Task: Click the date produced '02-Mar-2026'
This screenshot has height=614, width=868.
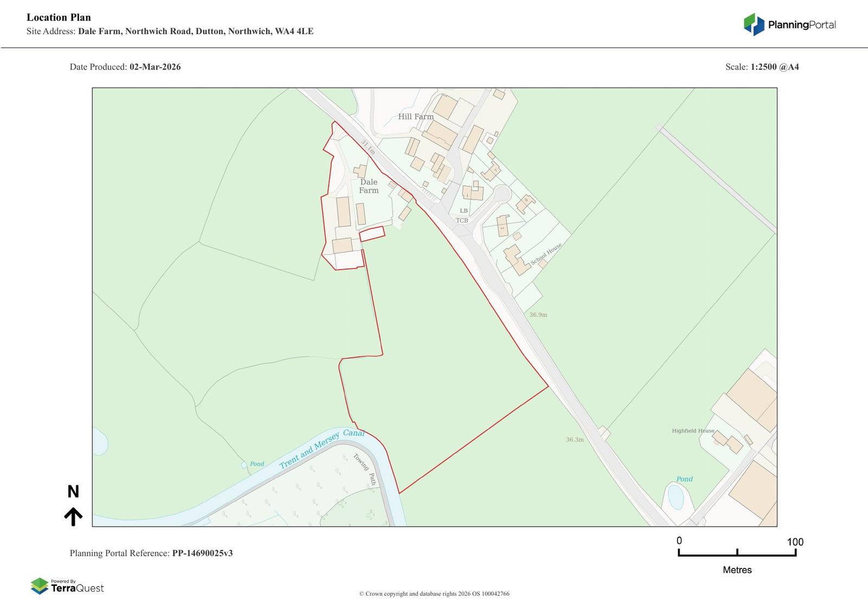Action: coord(155,67)
